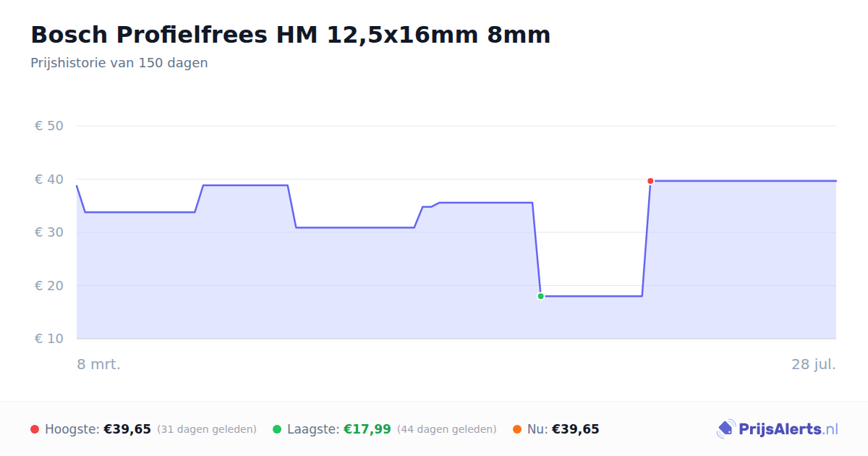868x456 pixels.
Task: Click the € 30 axis label
Action: click(x=49, y=232)
